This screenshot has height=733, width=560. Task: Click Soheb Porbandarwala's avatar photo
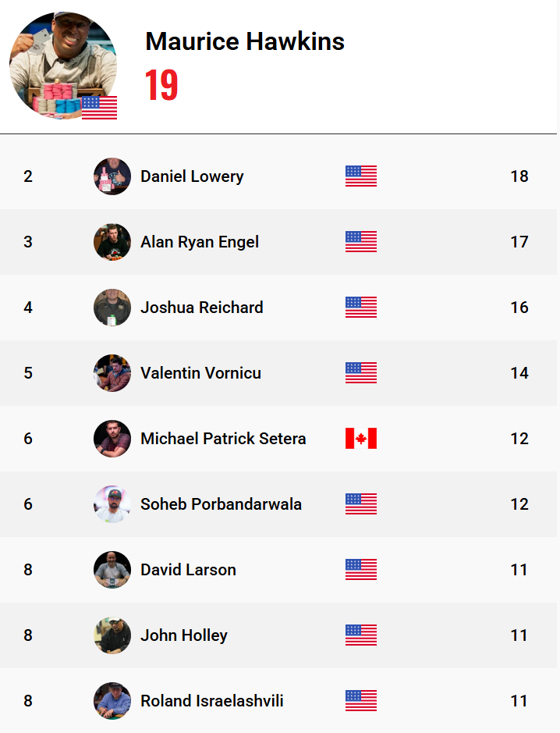[x=112, y=504]
